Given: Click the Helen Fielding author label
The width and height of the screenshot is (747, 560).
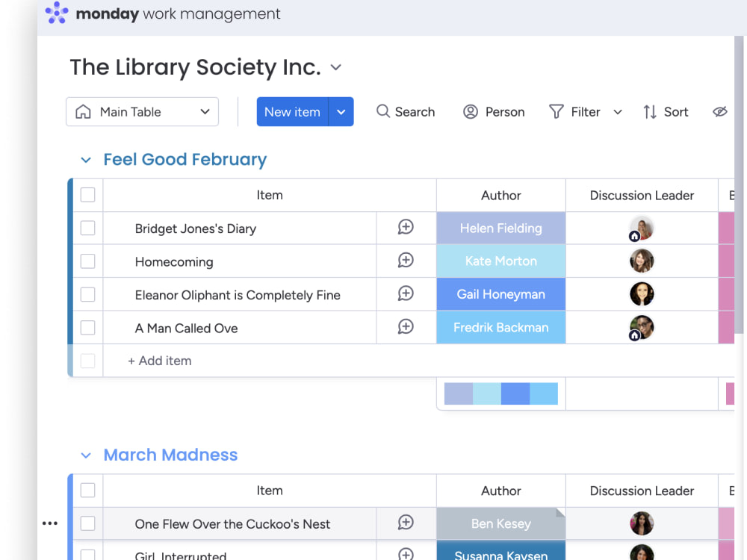Looking at the screenshot, I should [501, 228].
